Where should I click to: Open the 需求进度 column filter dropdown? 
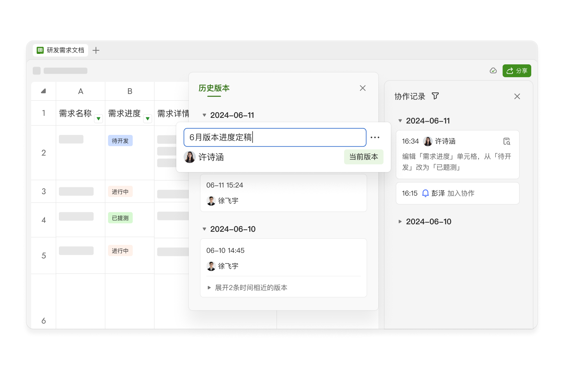click(147, 119)
